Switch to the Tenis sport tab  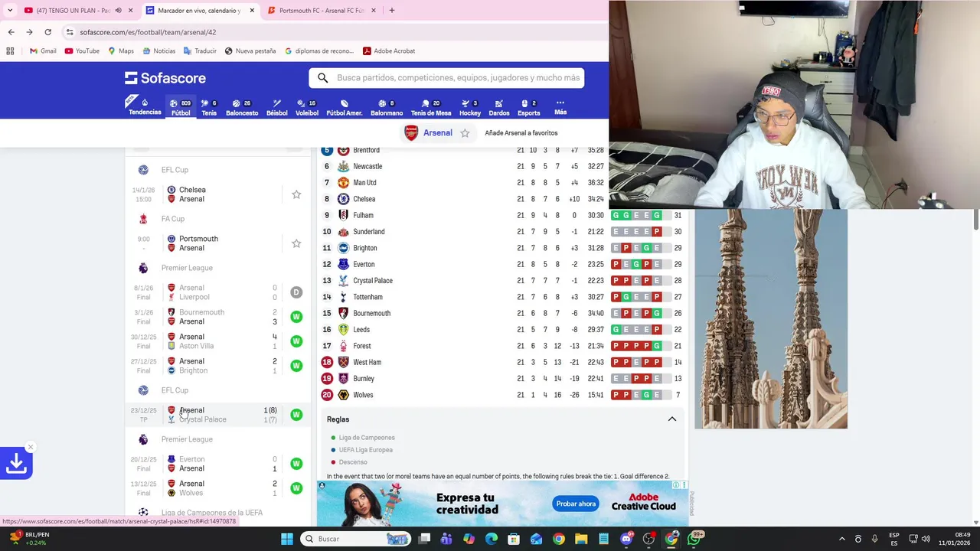(209, 107)
